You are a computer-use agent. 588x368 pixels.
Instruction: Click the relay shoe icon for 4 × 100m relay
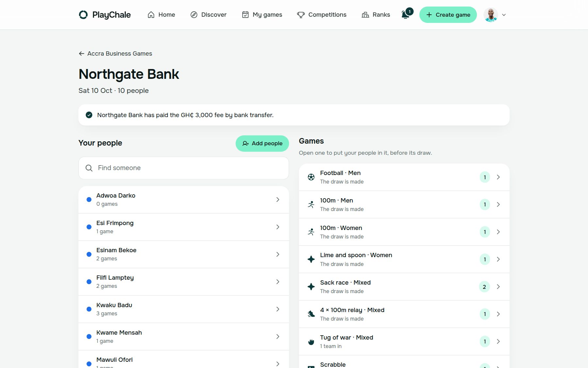(x=311, y=314)
